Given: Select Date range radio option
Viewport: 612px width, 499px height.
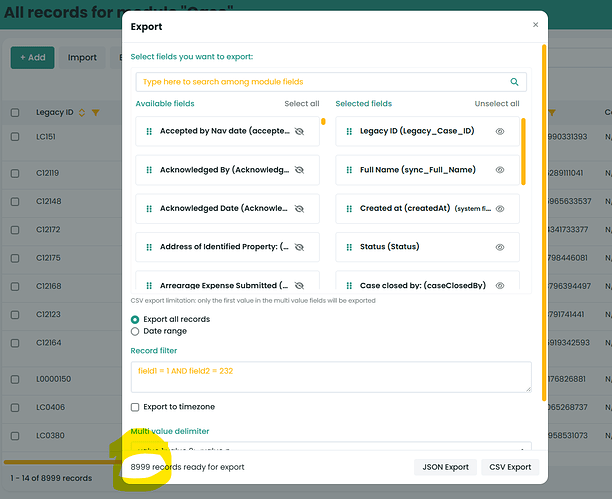Looking at the screenshot, I should [135, 331].
